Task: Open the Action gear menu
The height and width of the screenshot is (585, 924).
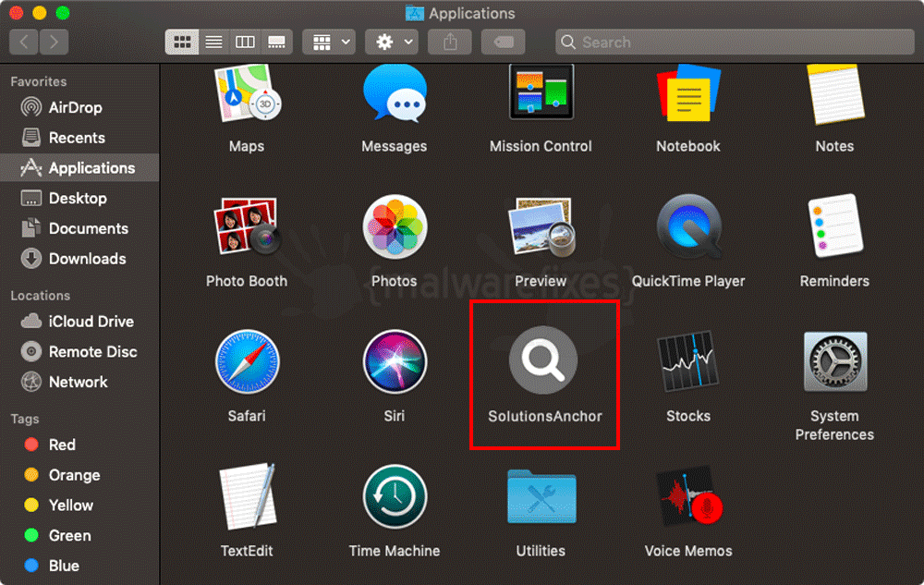Action: (x=391, y=42)
